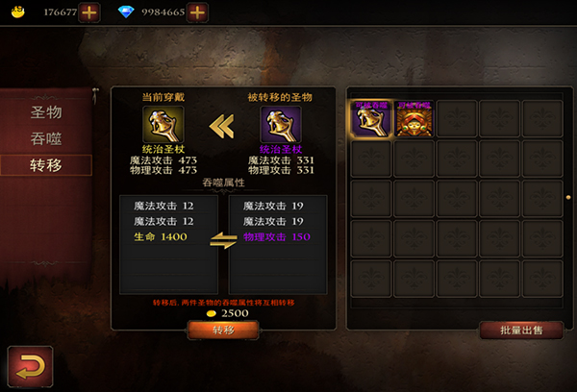Click the double left arrow between relics

(221, 127)
